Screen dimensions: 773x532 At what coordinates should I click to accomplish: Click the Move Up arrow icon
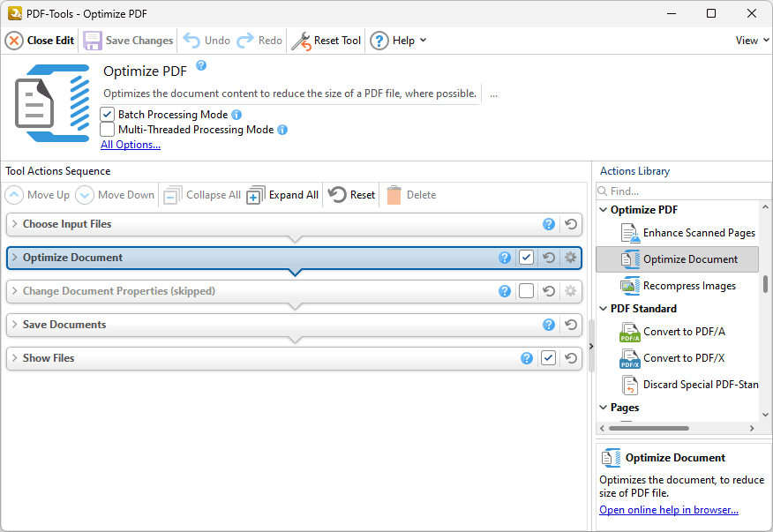point(14,195)
